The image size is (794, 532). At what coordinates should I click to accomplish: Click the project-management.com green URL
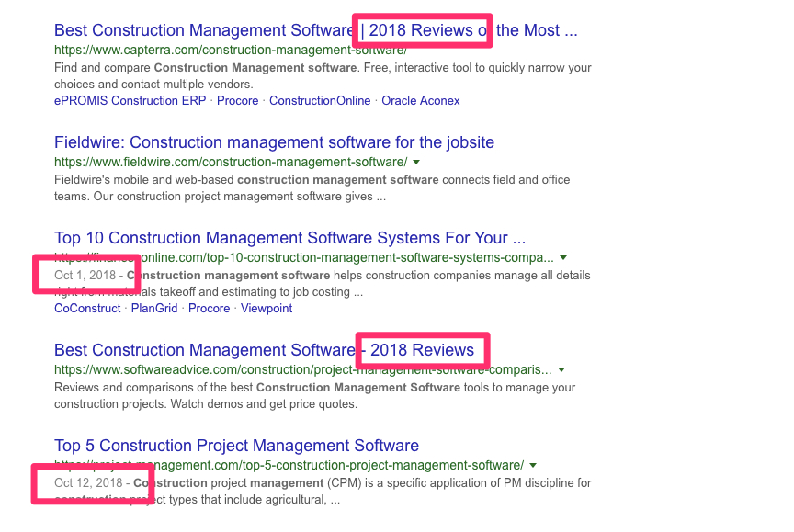coord(289,465)
